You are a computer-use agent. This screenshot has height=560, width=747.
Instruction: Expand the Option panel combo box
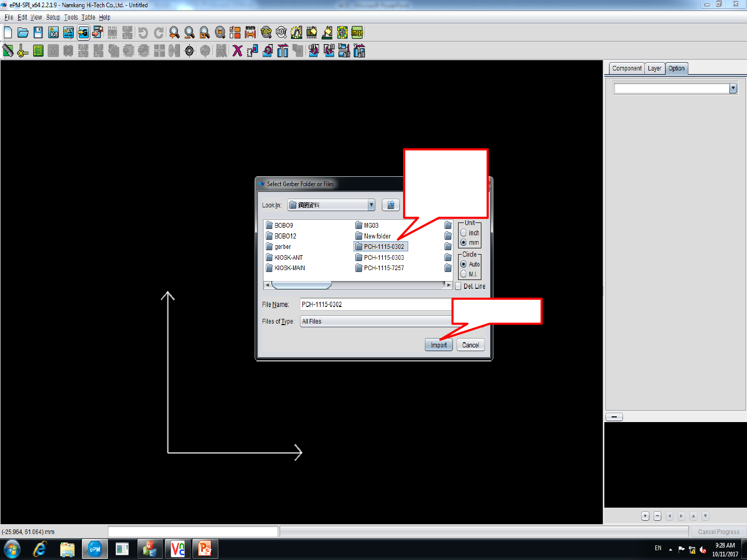(x=733, y=89)
